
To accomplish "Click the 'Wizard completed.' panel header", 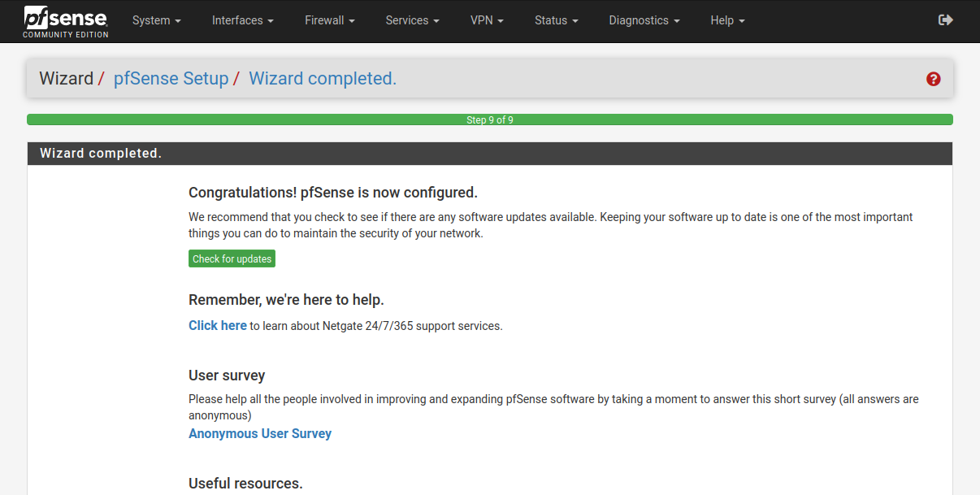I will click(490, 154).
